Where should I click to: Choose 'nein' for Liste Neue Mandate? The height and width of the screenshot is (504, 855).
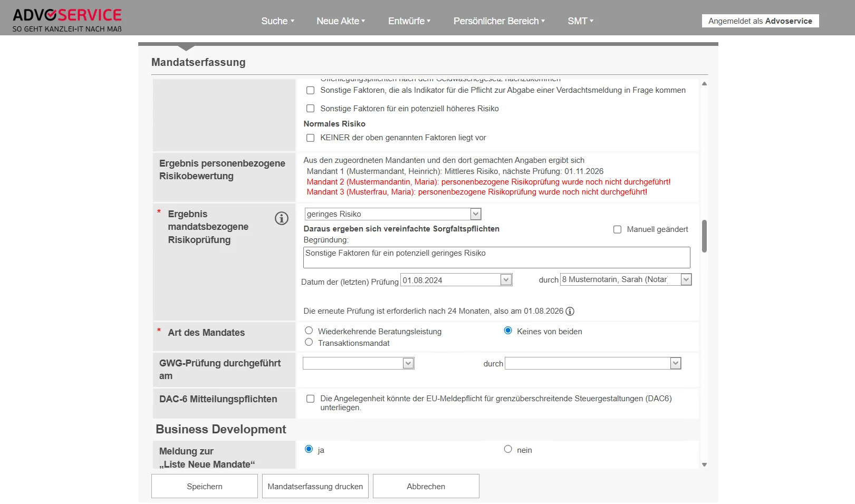(508, 450)
